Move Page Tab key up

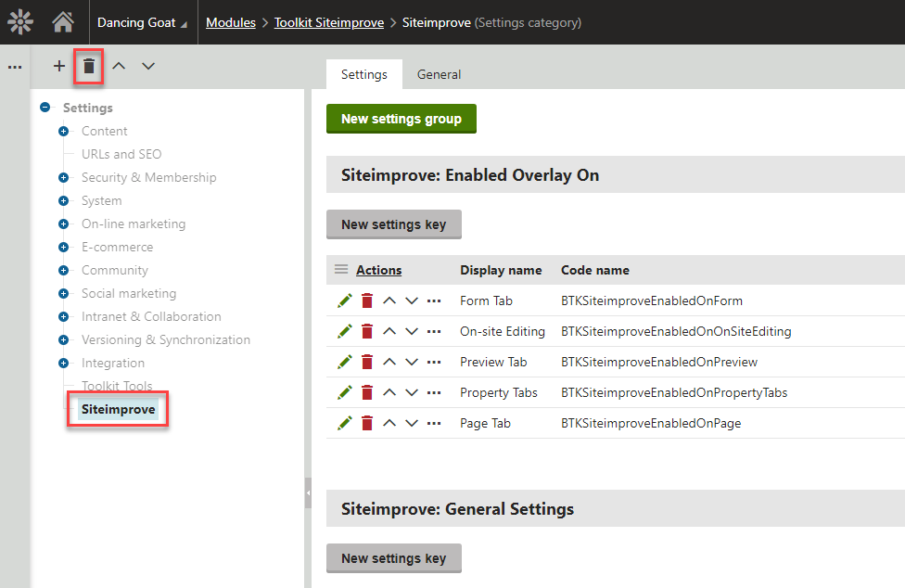click(x=389, y=423)
